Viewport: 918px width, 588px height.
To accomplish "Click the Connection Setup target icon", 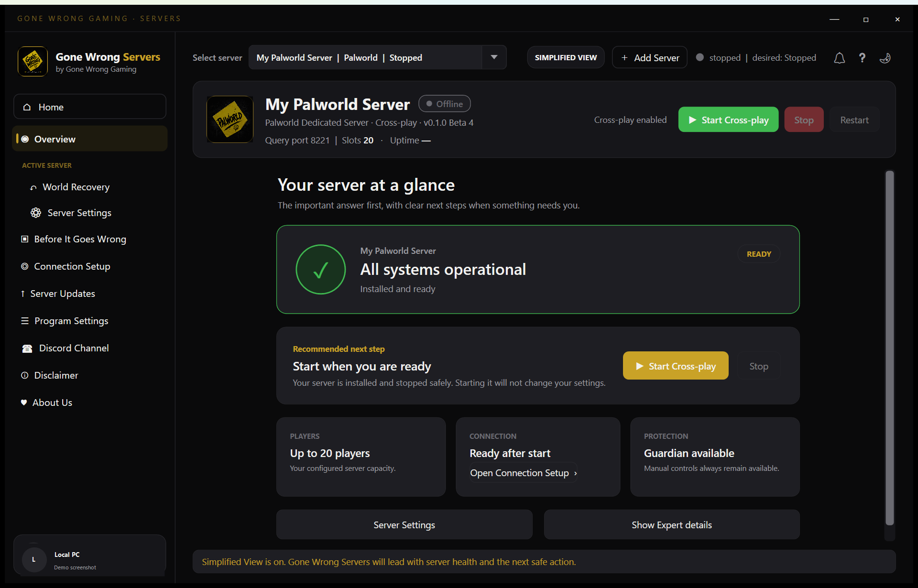I will coord(24,266).
